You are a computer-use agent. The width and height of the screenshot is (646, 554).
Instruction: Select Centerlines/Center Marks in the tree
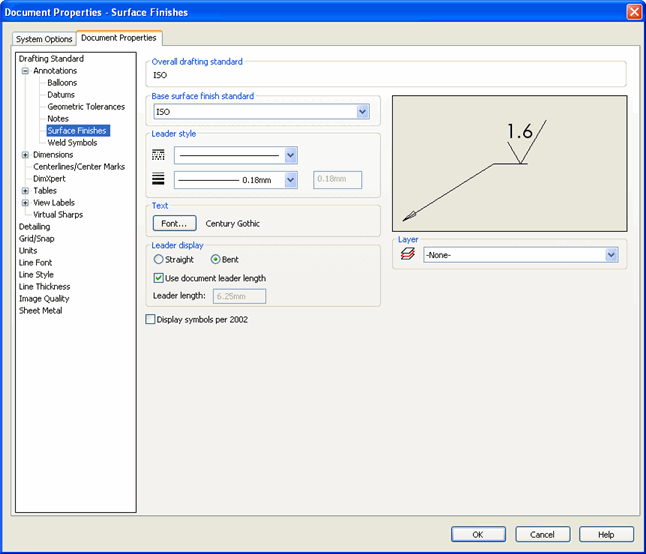[x=79, y=166]
